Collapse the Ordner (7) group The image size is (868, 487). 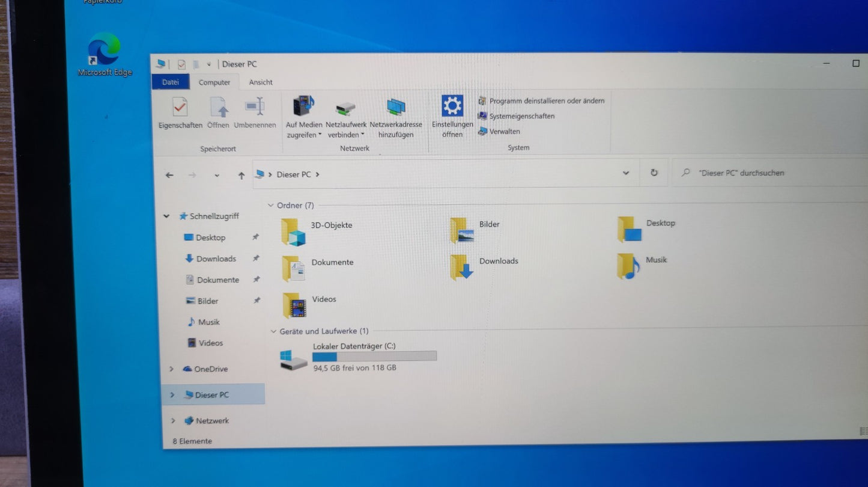[x=271, y=206]
